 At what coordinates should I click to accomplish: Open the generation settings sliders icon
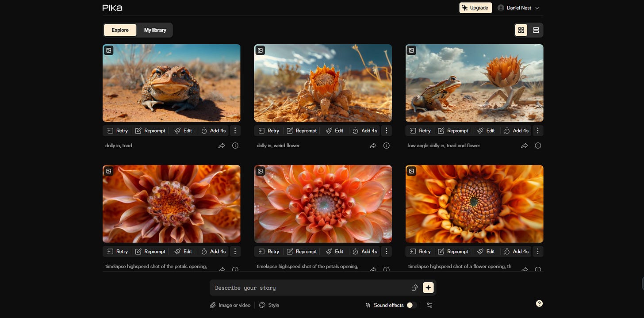coord(429,305)
